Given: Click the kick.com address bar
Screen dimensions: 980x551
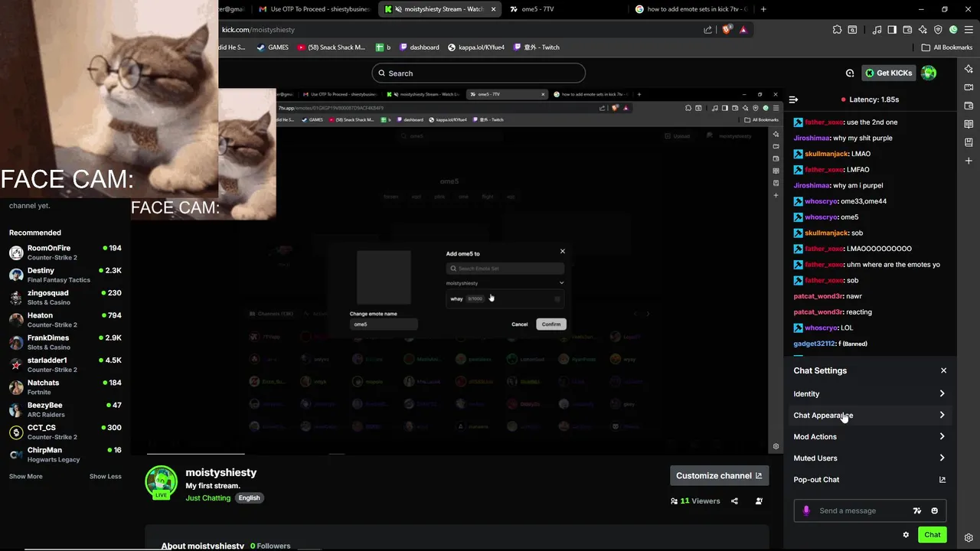Looking at the screenshot, I should (459, 30).
